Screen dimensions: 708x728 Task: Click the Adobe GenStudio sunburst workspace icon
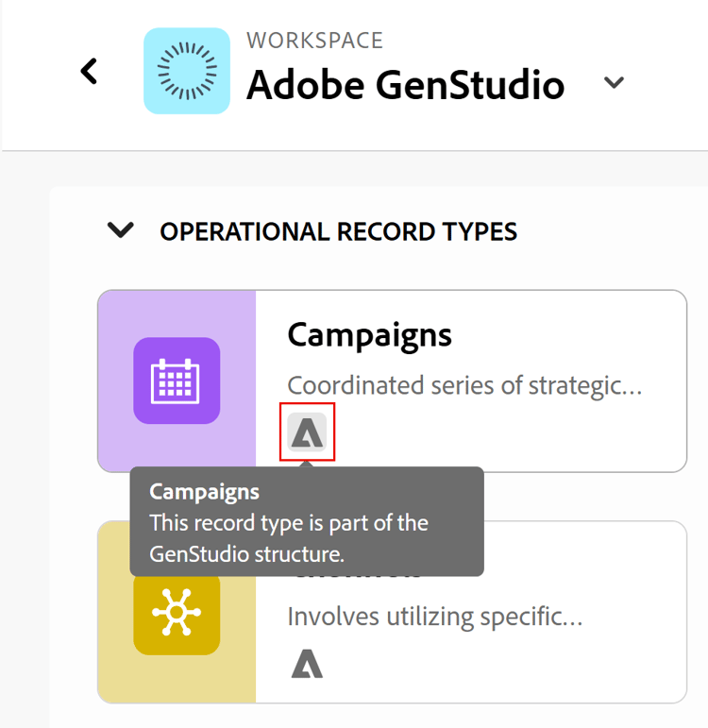(187, 71)
